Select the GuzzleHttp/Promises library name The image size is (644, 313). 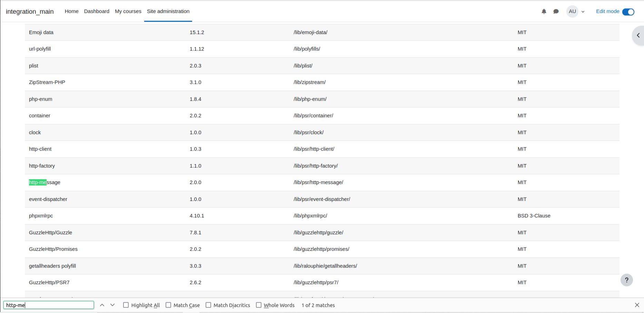click(53, 250)
